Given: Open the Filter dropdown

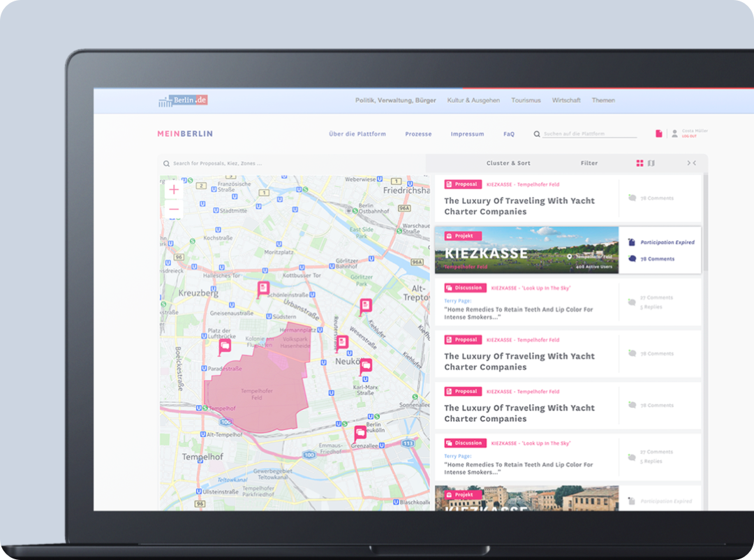Looking at the screenshot, I should pos(589,163).
